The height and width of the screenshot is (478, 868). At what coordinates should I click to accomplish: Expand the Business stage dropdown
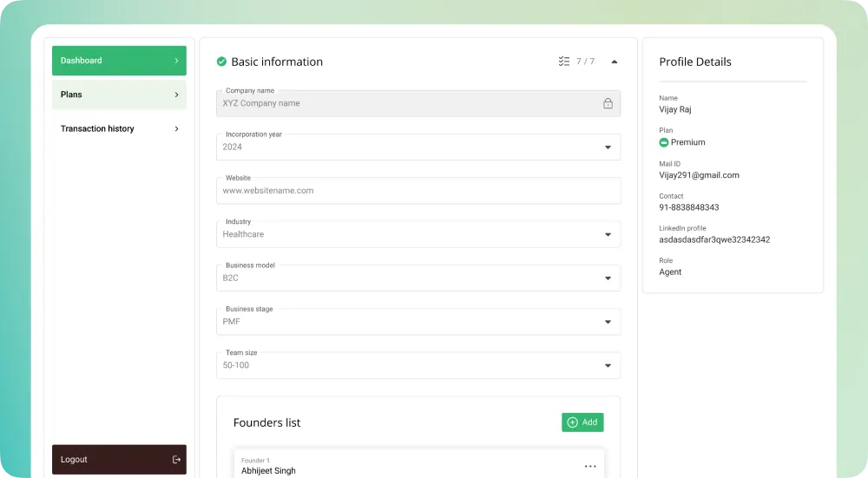coord(608,322)
